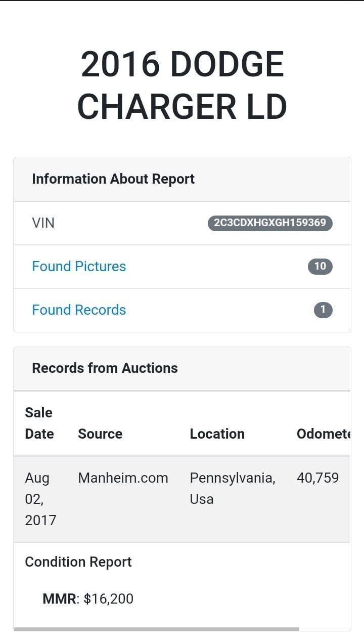Click the Source column header
The image size is (364, 639).
pyautogui.click(x=100, y=434)
